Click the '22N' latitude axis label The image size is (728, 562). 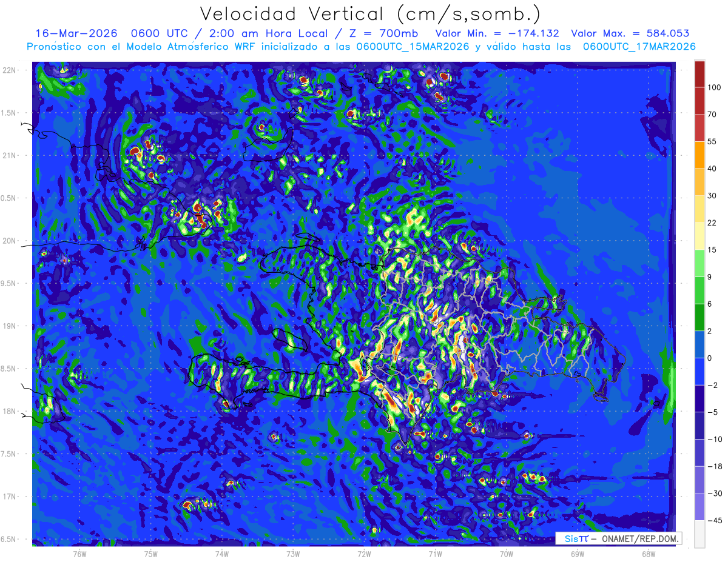point(10,70)
